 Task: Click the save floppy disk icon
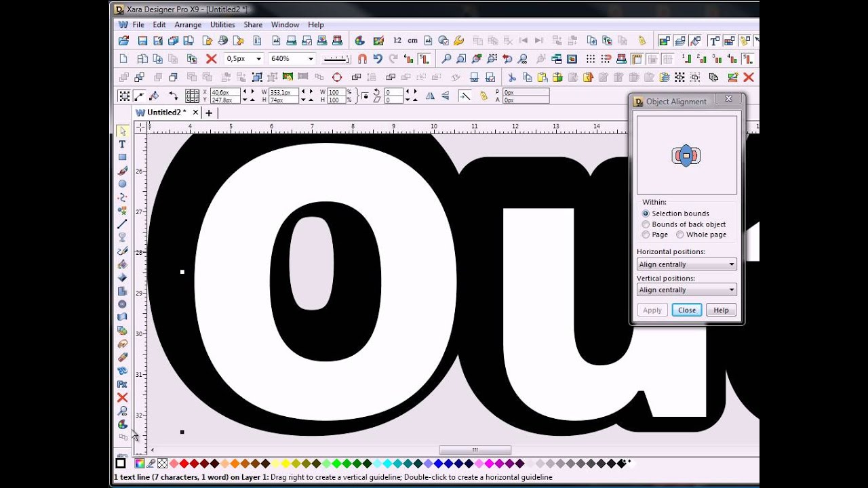(142, 41)
